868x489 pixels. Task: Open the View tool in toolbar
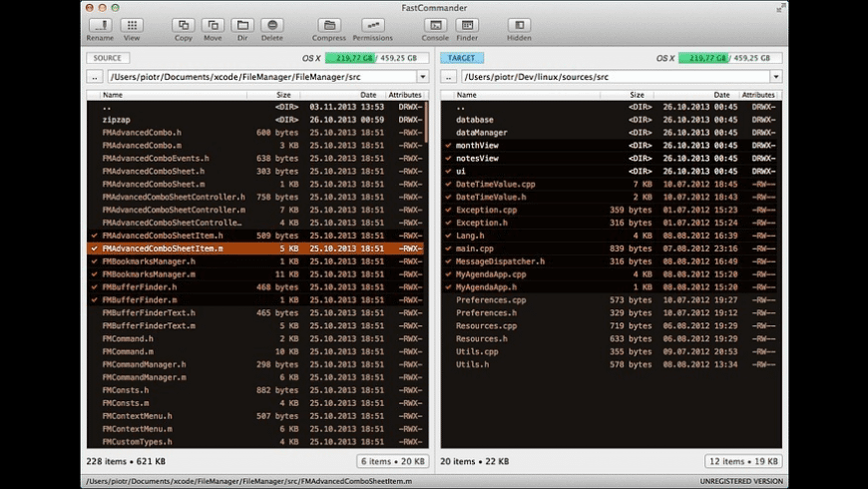pos(132,25)
